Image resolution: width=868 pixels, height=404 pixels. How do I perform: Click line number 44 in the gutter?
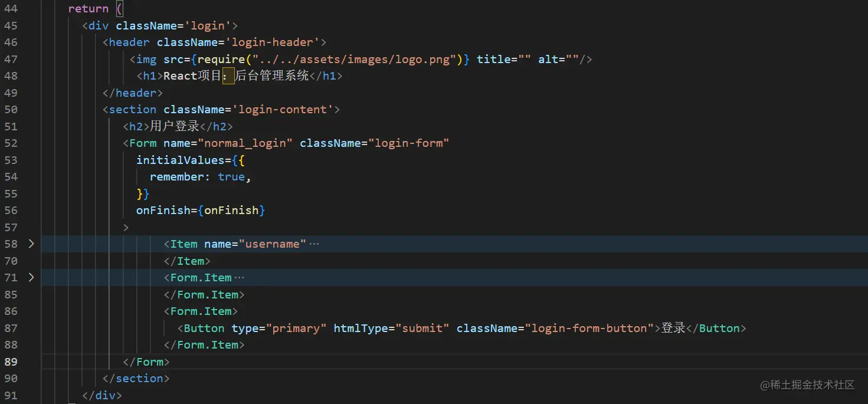(x=11, y=9)
